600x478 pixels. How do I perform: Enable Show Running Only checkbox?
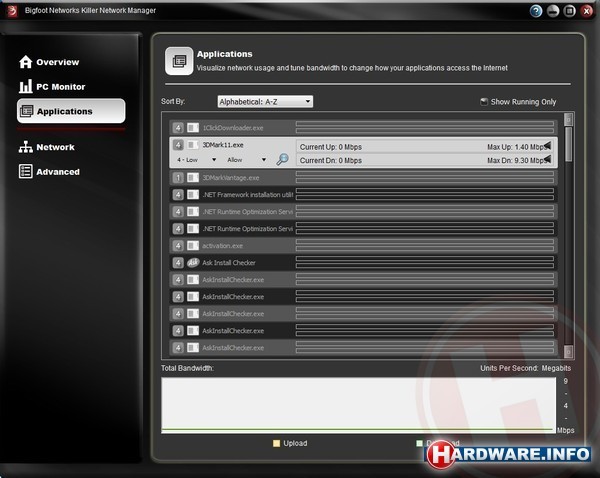pyautogui.click(x=484, y=102)
